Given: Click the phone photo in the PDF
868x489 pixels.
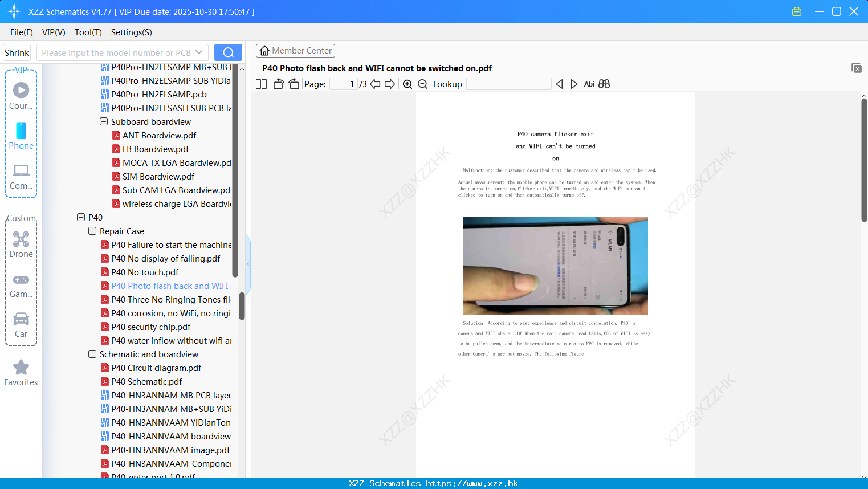Looking at the screenshot, I should (x=556, y=266).
